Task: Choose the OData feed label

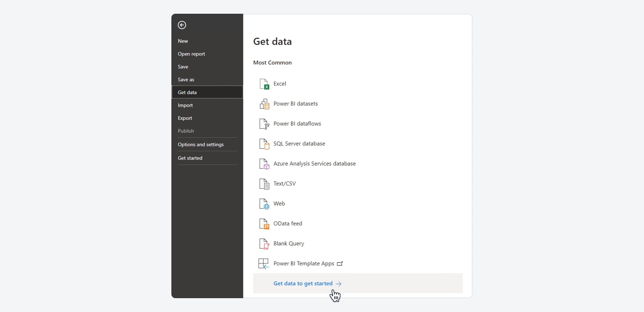Action: (287, 224)
